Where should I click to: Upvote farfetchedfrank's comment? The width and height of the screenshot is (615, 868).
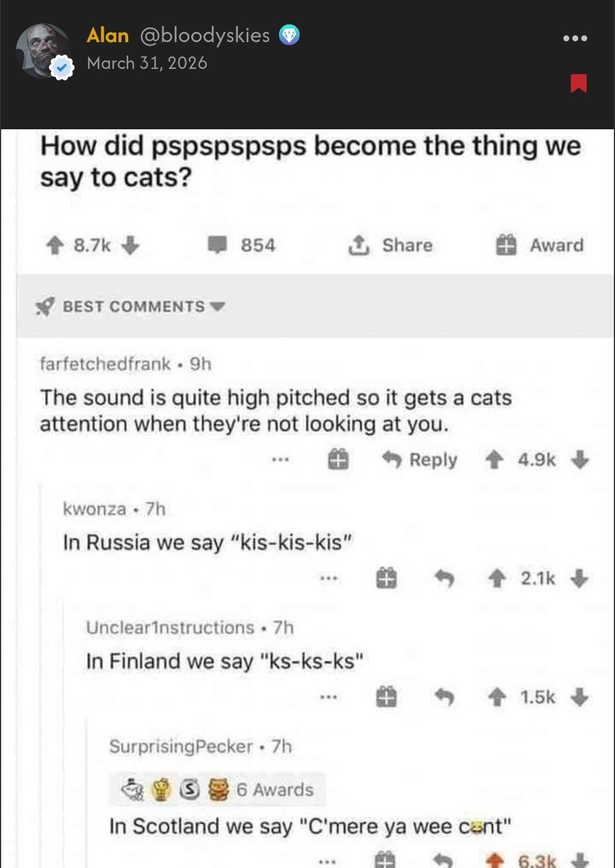[494, 460]
